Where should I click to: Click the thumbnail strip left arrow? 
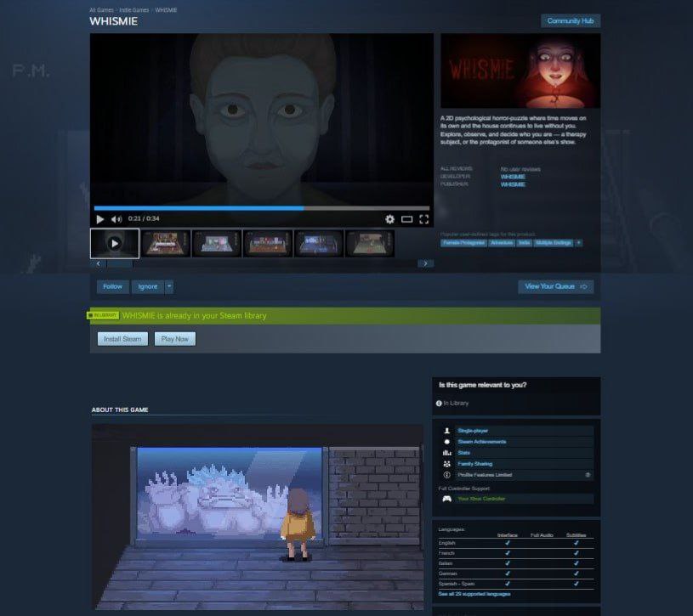tap(98, 263)
